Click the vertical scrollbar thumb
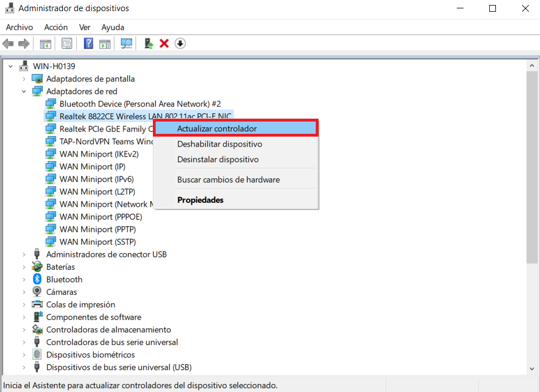The height and width of the screenshot is (392, 540). (532, 168)
